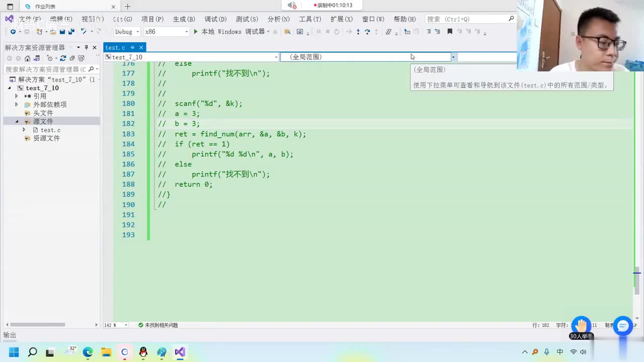Close the Solution Explorer panel
The image size is (644, 362).
[95, 47]
